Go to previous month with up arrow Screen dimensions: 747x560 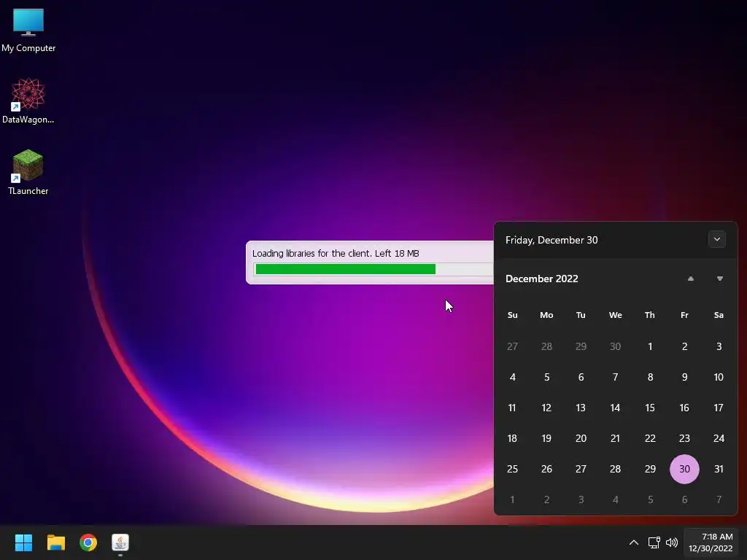pos(690,279)
